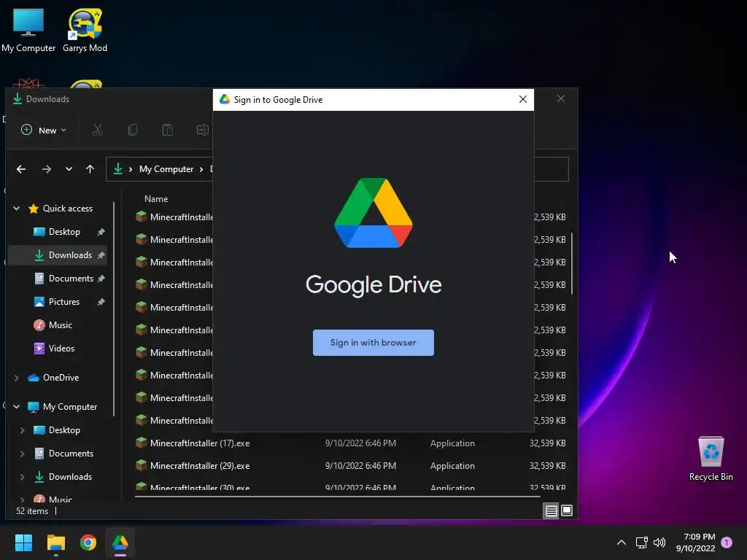Click the horizontal scrollbar of file list
The width and height of the screenshot is (747, 560).
point(337,497)
